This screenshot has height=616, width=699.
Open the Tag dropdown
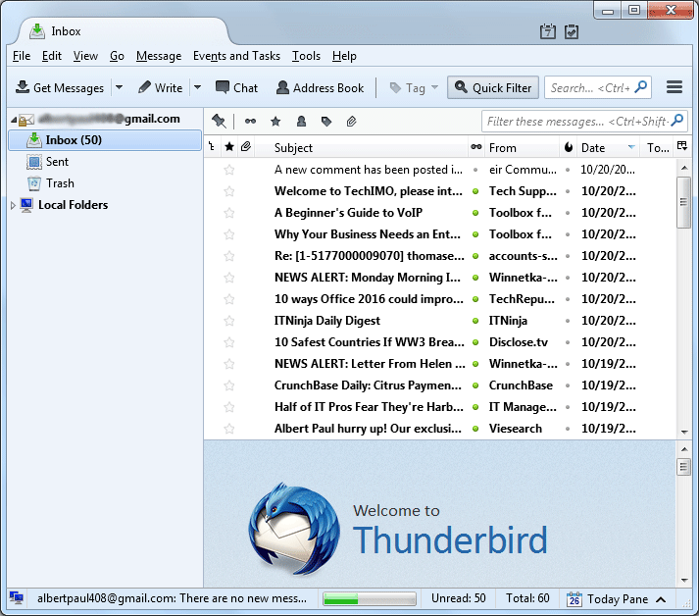tap(414, 88)
